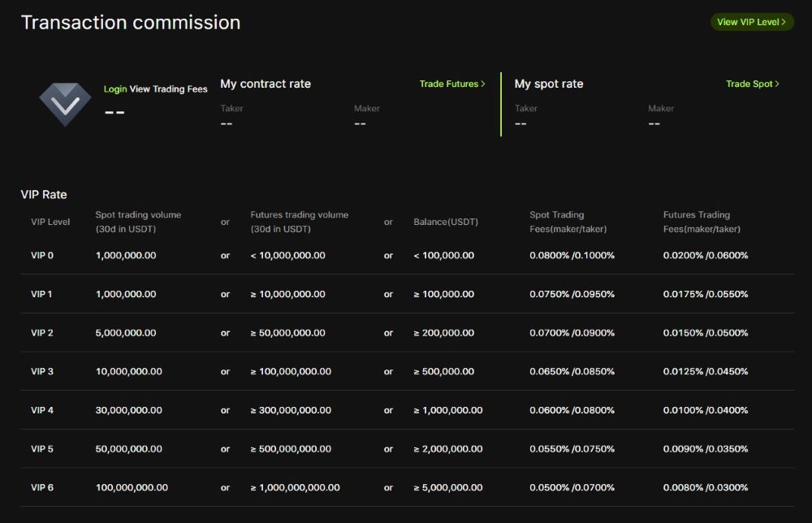Click spot fee 0.0650% /0.0850%
Screen dimensions: 812x523
[572, 371]
